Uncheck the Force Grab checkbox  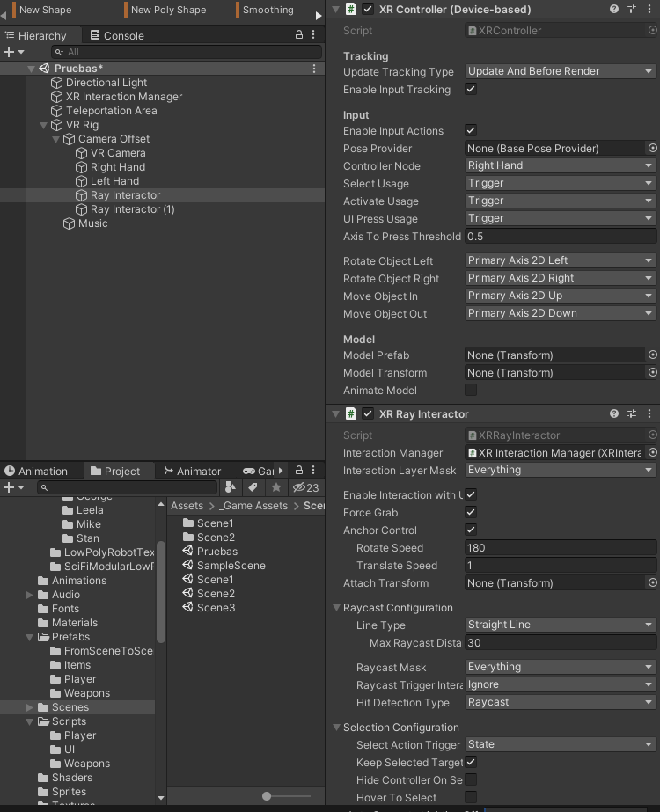click(x=471, y=513)
